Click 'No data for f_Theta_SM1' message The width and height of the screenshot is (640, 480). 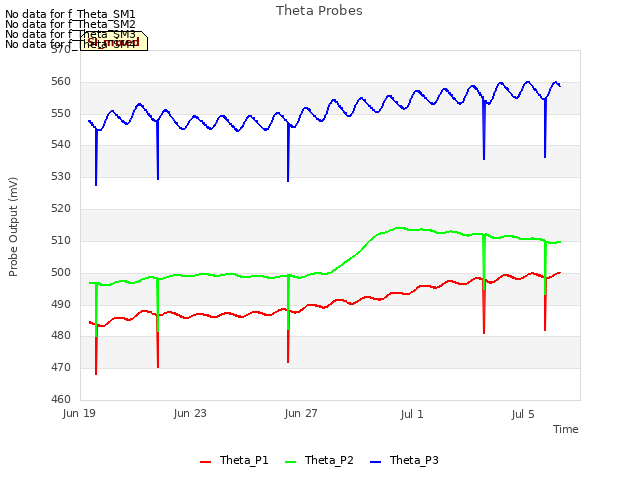[x=70, y=14]
